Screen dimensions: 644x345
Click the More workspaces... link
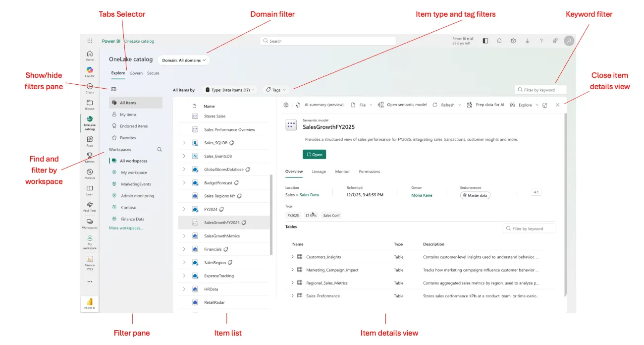click(126, 228)
